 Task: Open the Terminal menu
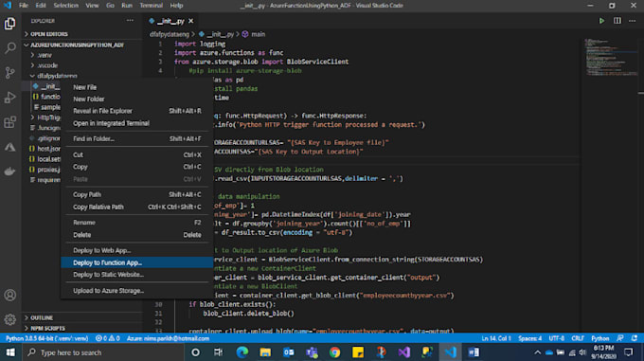point(152,6)
